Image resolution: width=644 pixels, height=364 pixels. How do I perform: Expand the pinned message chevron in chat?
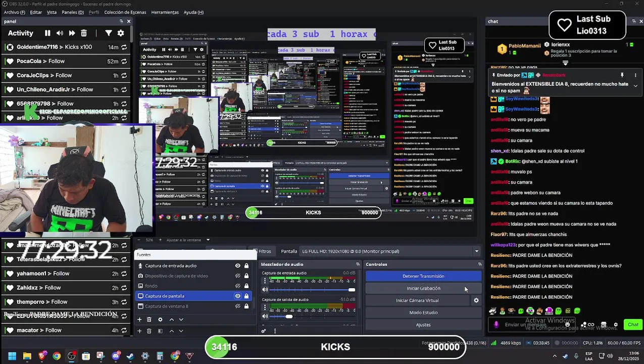coord(635,85)
